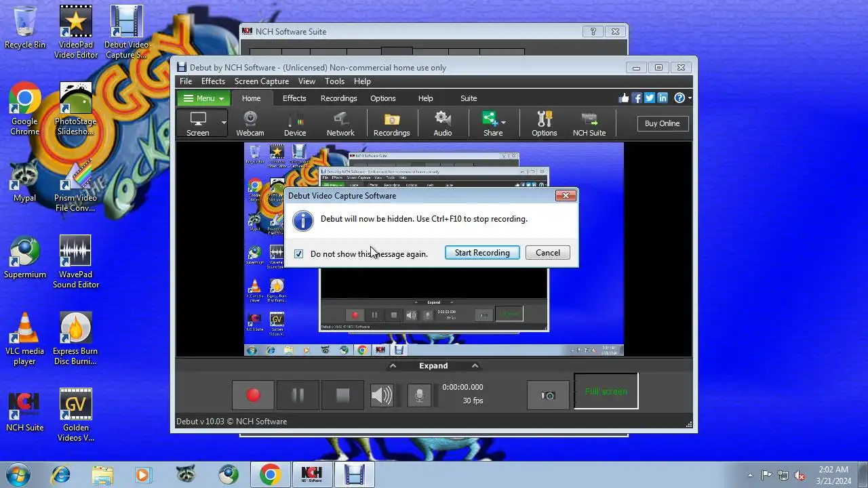This screenshot has width=868, height=488.
Task: Open VideoPad Video Editor desktop icon
Action: click(76, 32)
